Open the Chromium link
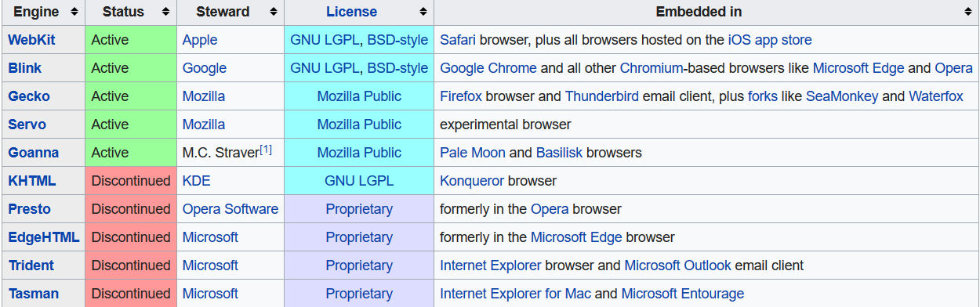The width and height of the screenshot is (980, 307). (652, 68)
